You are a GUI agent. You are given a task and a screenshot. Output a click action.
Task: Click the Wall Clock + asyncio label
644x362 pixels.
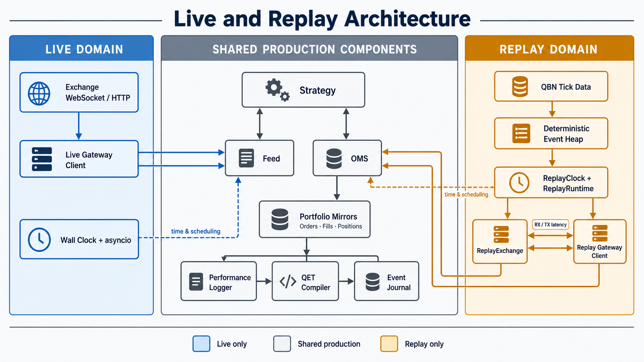tap(96, 240)
